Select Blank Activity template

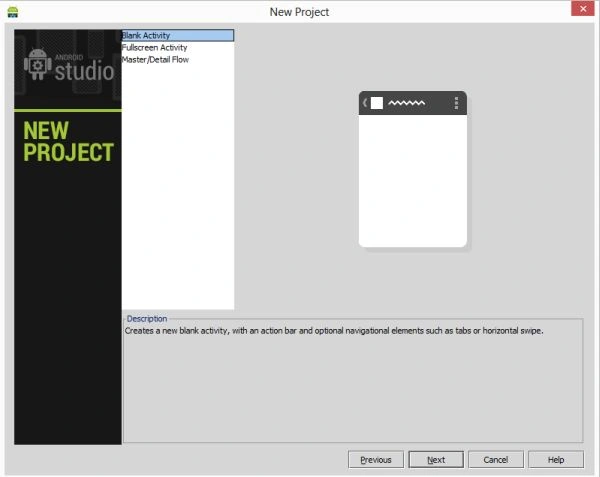(x=178, y=36)
